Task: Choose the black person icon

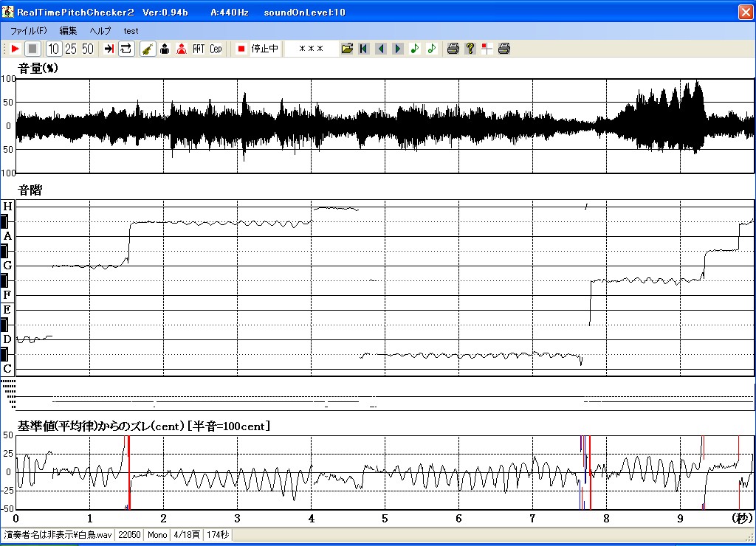Action: point(165,49)
